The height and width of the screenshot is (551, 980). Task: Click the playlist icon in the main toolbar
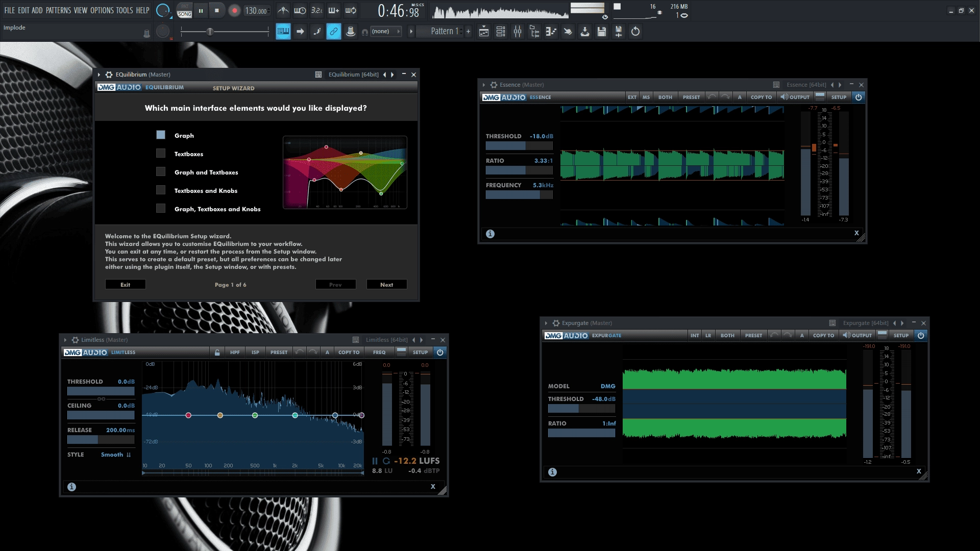(483, 31)
